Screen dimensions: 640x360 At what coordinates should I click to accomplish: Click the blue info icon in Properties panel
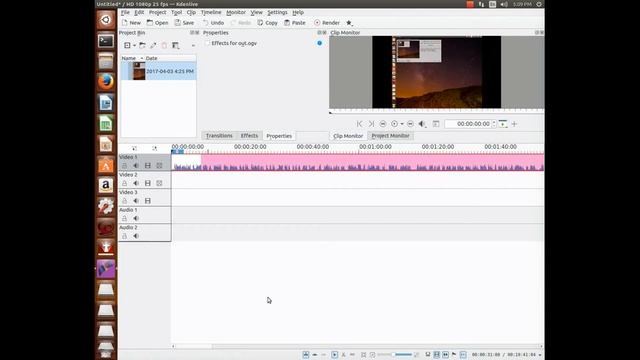320,43
